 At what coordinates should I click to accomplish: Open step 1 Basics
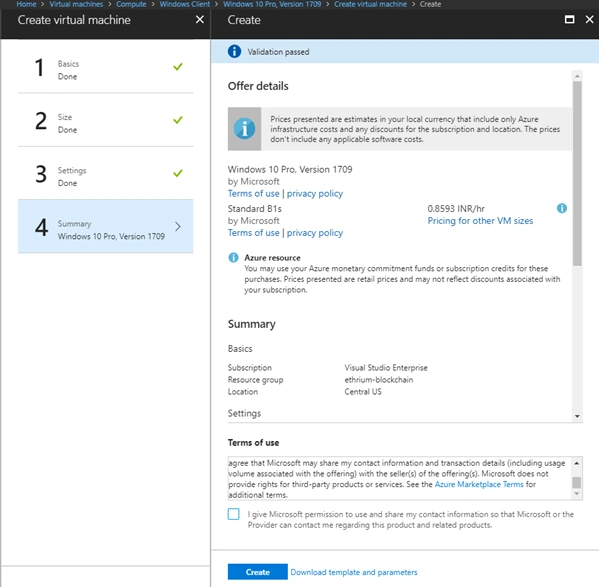(105, 67)
